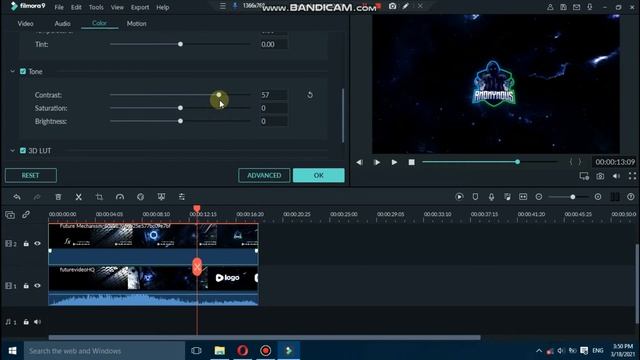Lock audio track 1
The height and width of the screenshot is (360, 640).
[26, 322]
